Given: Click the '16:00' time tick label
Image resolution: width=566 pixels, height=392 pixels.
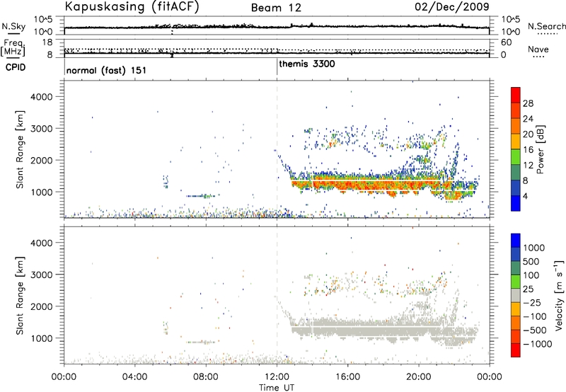Looking at the screenshot, I should [347, 377].
